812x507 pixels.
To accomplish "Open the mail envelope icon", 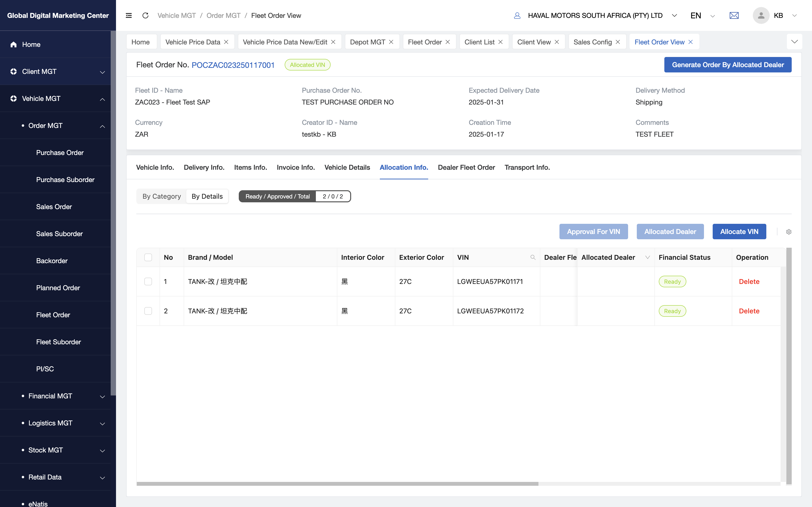I will coord(734,15).
